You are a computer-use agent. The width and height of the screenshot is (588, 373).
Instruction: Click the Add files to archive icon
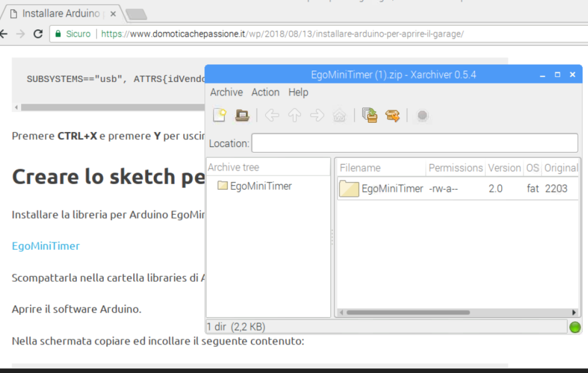click(370, 115)
